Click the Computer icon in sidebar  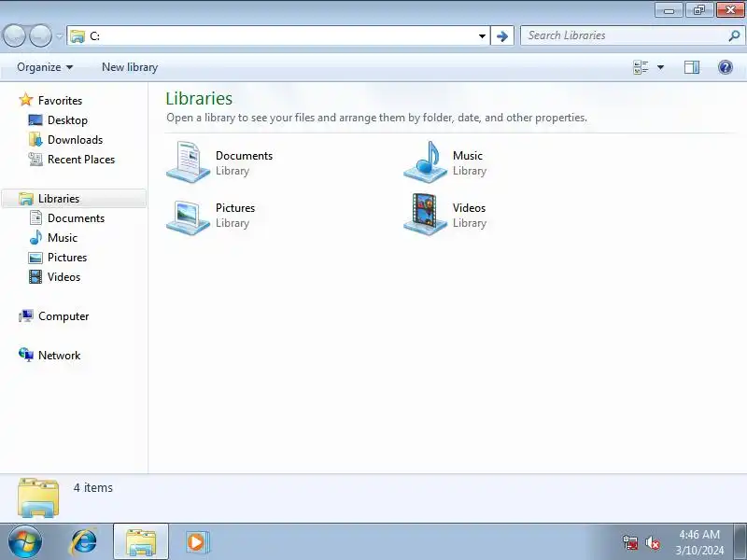(x=26, y=315)
